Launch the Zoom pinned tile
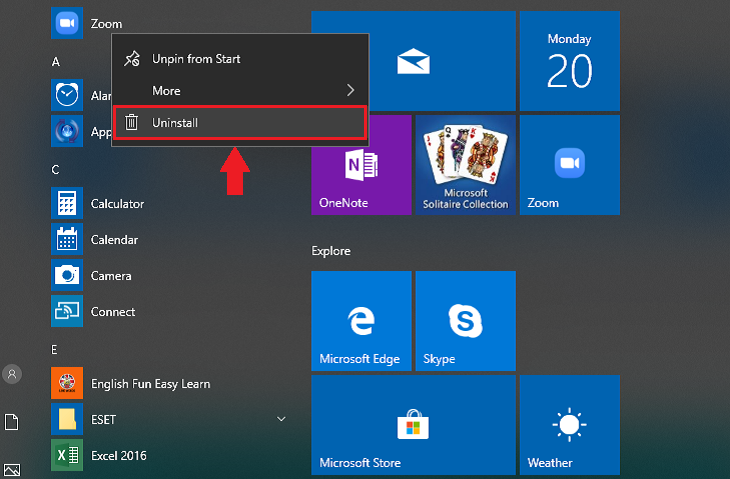The image size is (730, 479). 570,165
